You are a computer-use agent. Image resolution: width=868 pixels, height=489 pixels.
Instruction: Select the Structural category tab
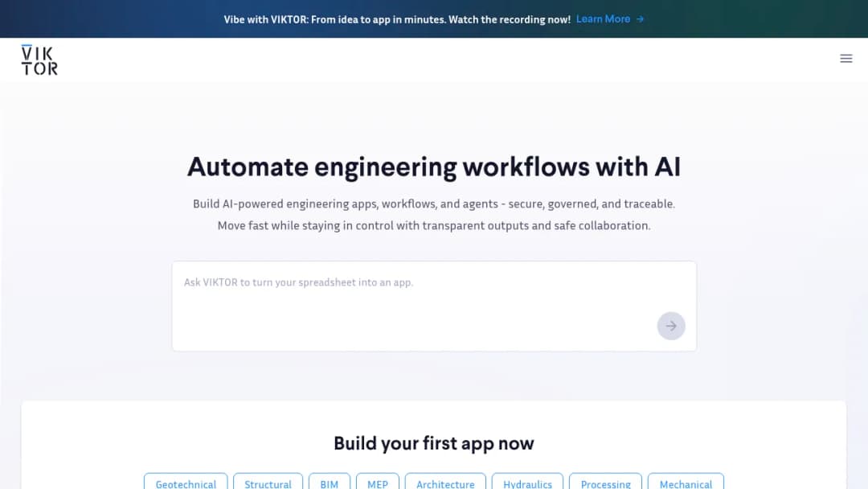[268, 483]
